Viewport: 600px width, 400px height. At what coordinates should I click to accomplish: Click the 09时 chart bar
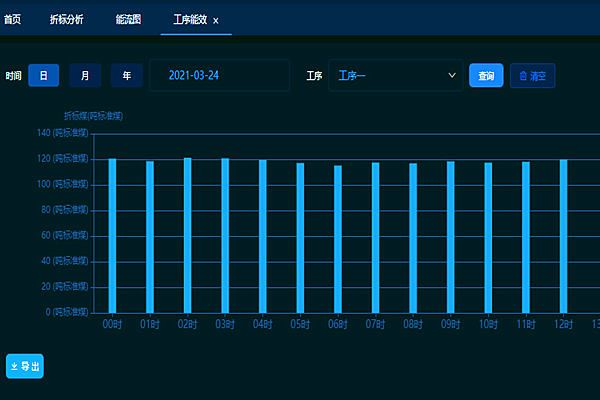(450, 237)
